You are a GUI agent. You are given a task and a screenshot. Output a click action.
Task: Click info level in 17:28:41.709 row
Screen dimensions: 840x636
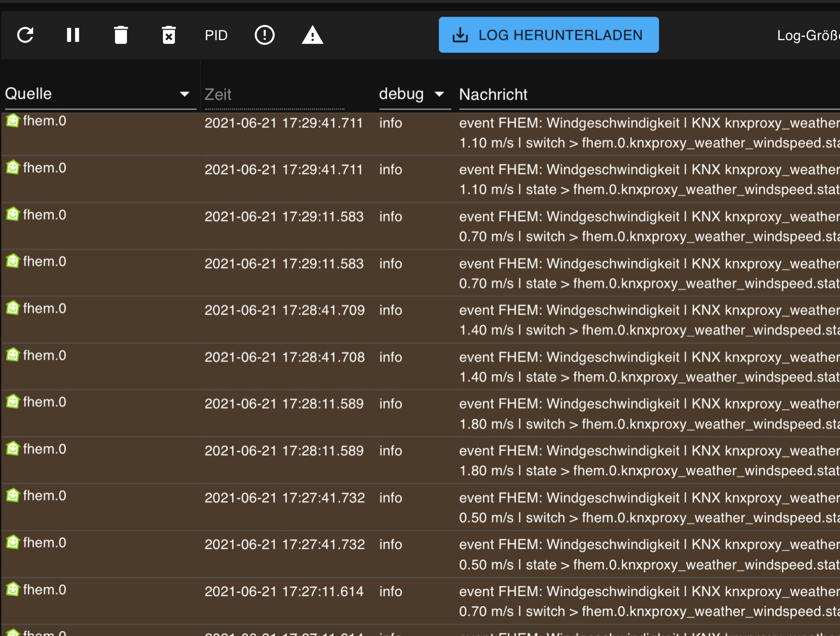coord(390,310)
